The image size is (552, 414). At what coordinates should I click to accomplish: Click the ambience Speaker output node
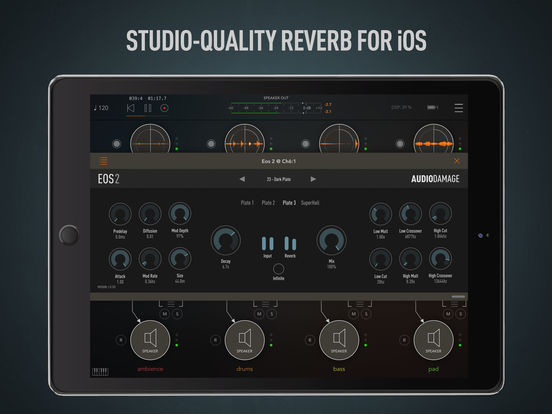(x=150, y=340)
